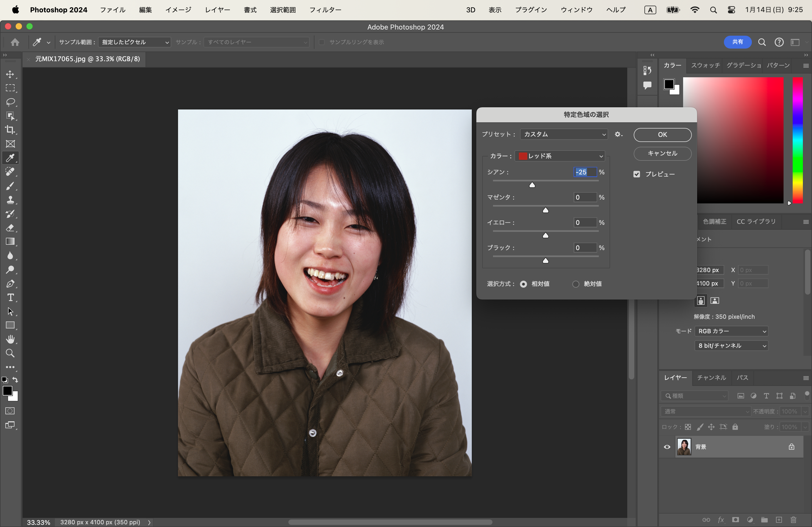The height and width of the screenshot is (527, 812).
Task: Click the 共有 share button
Action: pos(738,42)
